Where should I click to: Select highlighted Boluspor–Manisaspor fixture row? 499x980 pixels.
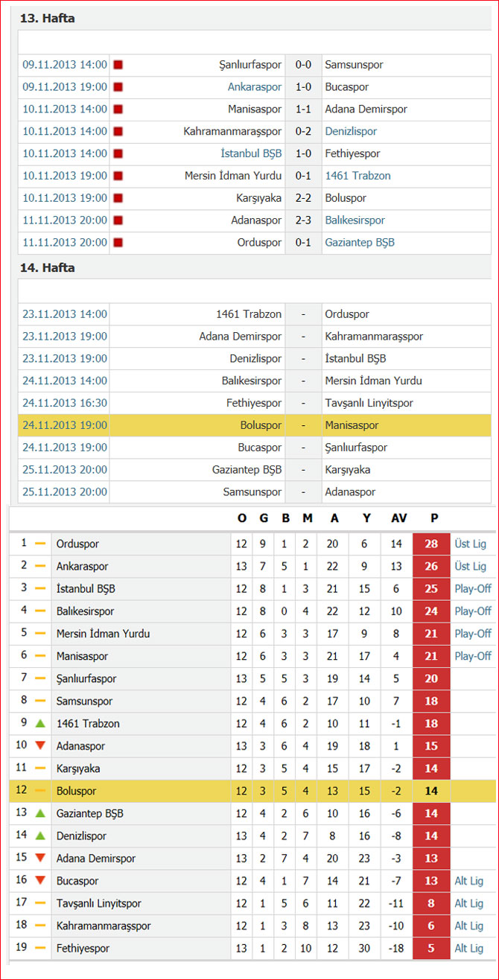[255, 425]
